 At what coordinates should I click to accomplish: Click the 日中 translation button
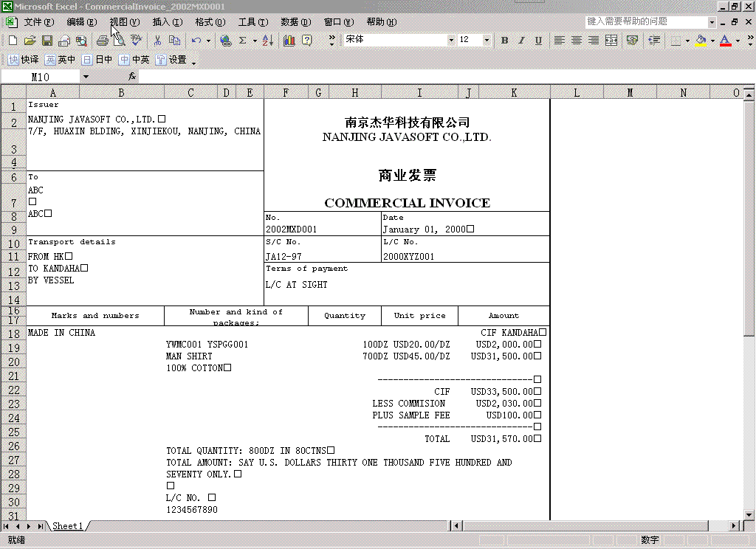pyautogui.click(x=97, y=59)
